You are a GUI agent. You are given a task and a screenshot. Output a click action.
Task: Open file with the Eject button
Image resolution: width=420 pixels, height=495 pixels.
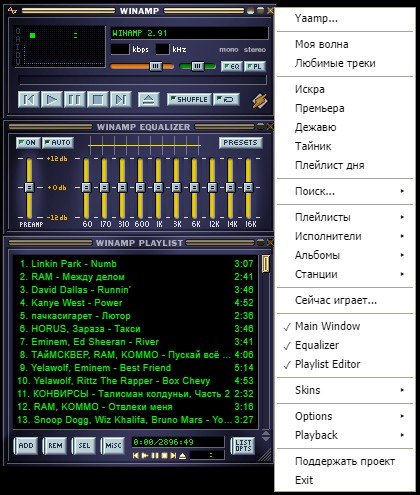(148, 99)
